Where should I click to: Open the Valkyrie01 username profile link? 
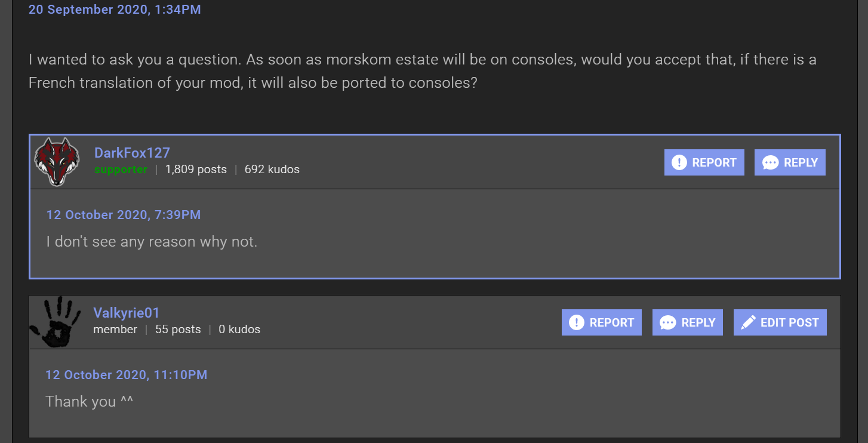click(x=127, y=313)
